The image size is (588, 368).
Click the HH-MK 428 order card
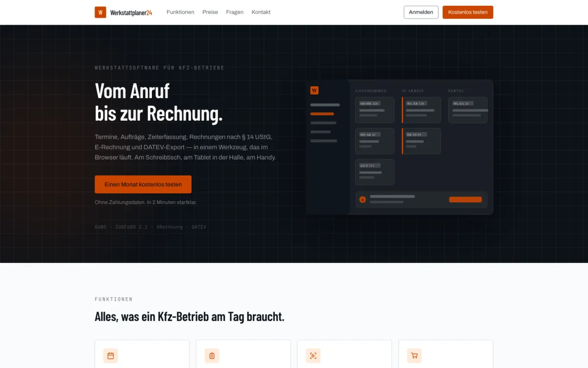[375, 110]
